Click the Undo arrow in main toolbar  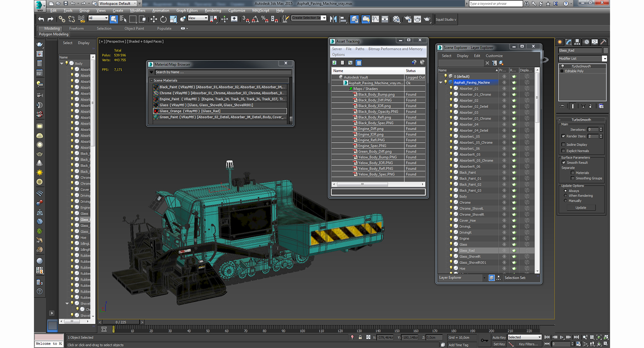tap(41, 19)
